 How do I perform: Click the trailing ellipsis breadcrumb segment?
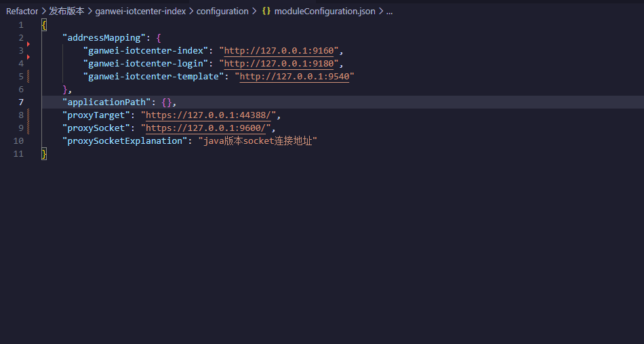389,12
